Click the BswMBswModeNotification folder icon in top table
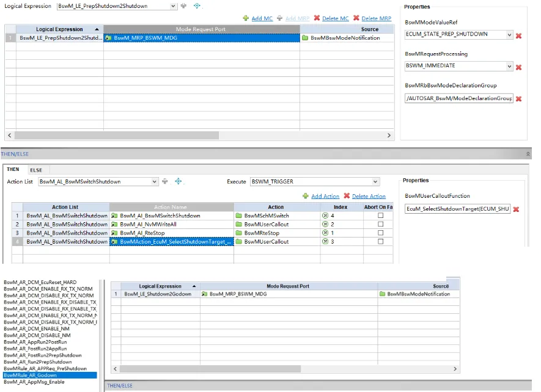541x392 pixels. [x=305, y=38]
